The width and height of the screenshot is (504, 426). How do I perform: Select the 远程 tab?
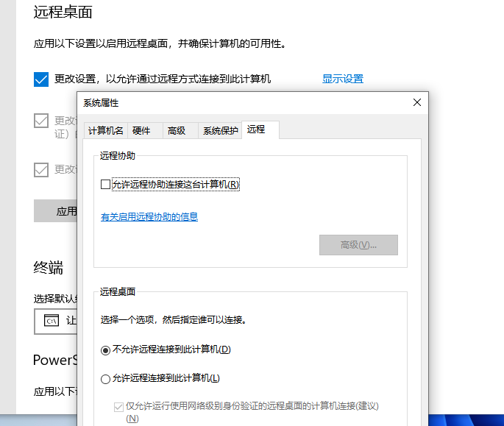coord(256,129)
